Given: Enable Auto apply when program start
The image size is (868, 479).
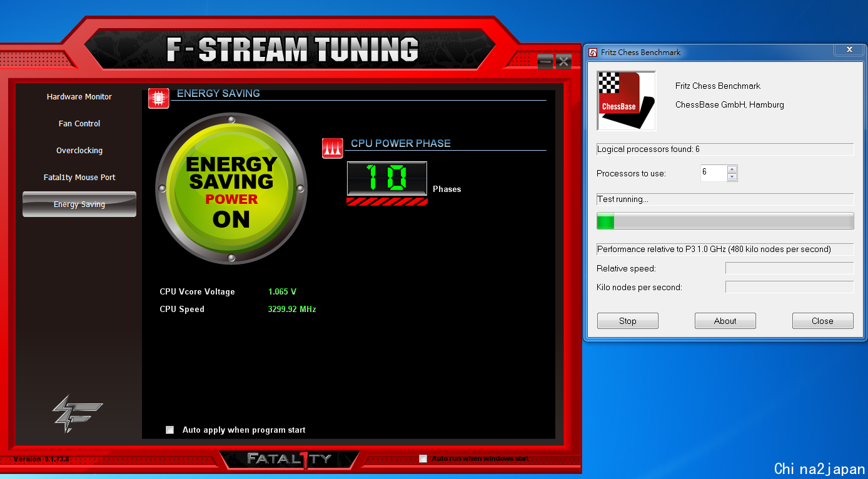Looking at the screenshot, I should [x=169, y=430].
